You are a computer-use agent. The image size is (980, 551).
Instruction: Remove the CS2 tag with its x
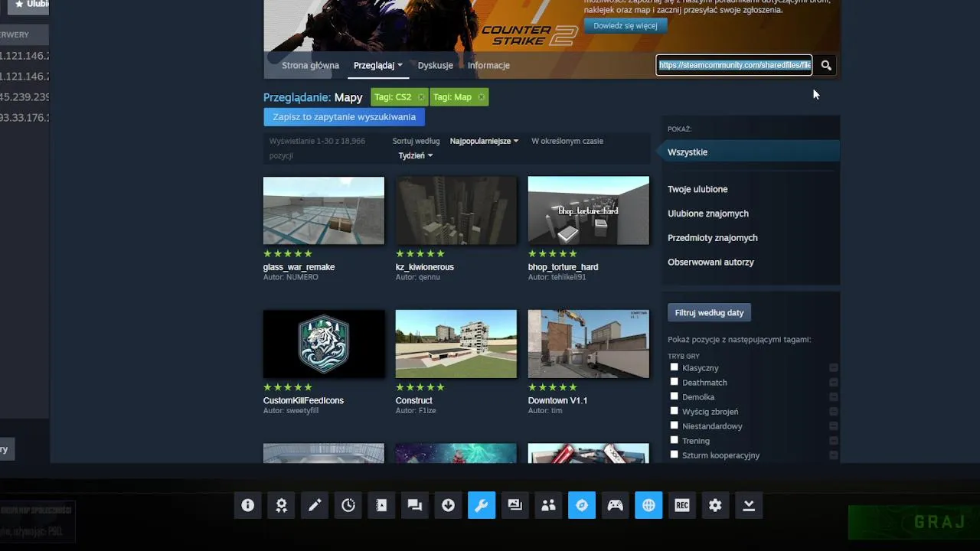pos(421,97)
